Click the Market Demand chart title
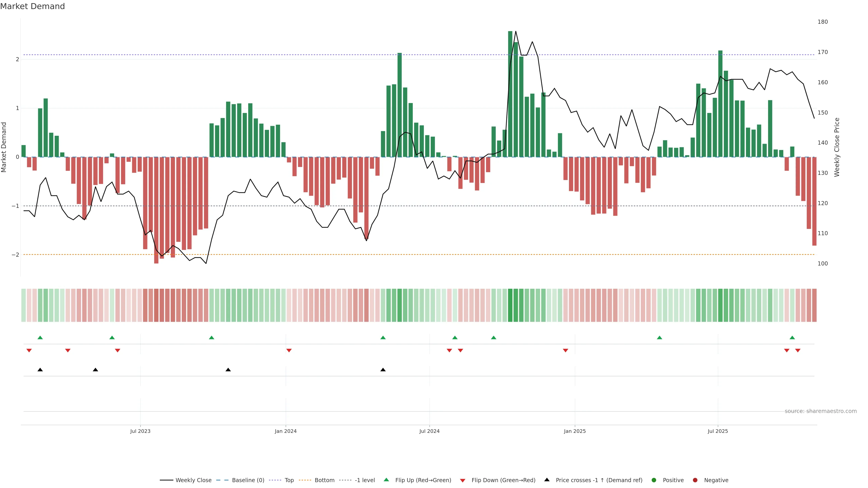 point(32,6)
